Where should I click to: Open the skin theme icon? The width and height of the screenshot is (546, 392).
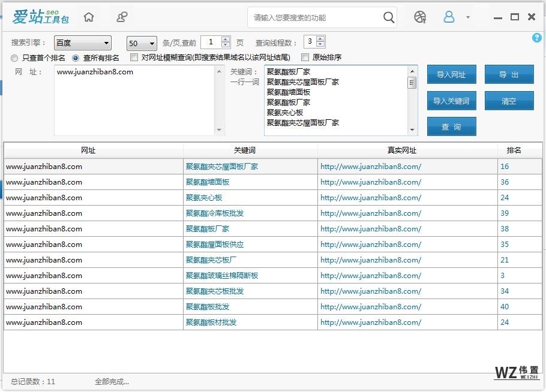[x=420, y=17]
